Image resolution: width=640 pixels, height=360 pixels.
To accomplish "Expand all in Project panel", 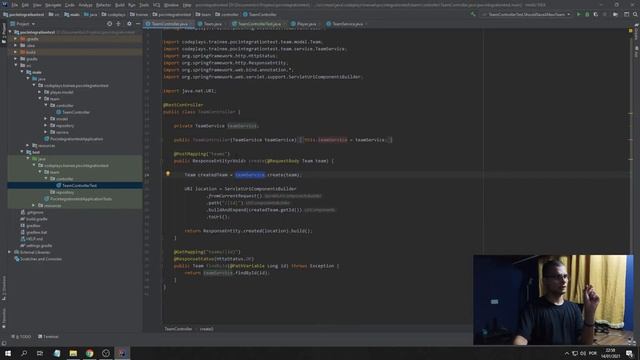I will [118, 24].
